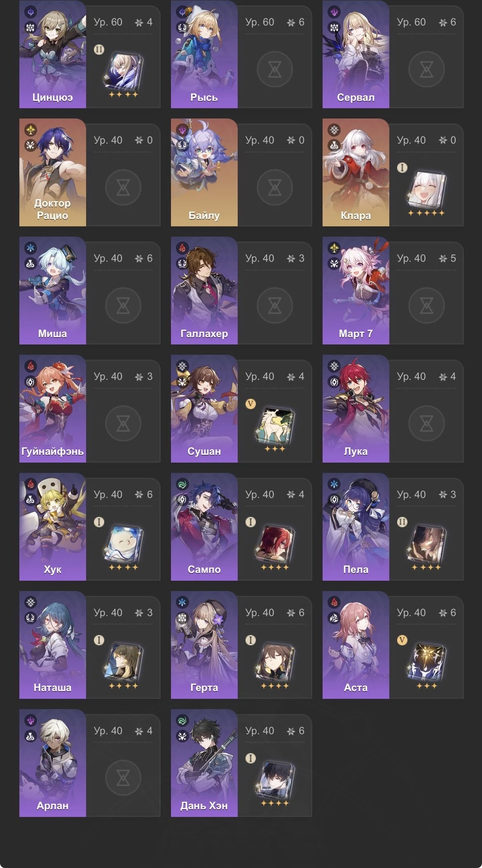Viewport: 482px width, 868px height.
Task: Click Сушан's three-star light cone icon
Action: click(x=275, y=427)
